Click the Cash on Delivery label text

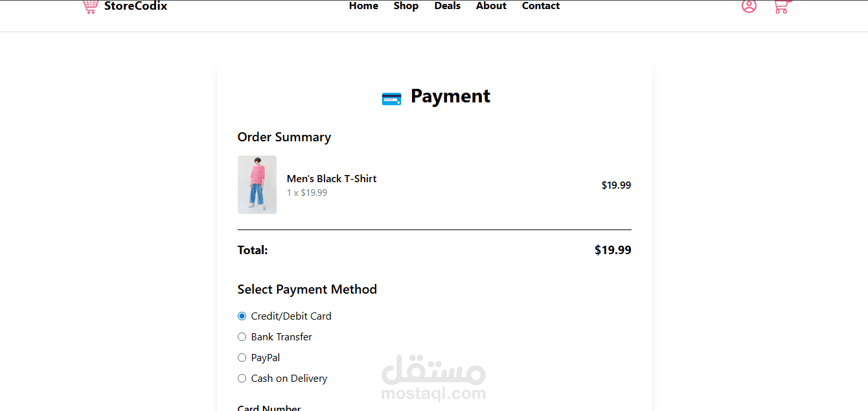290,379
